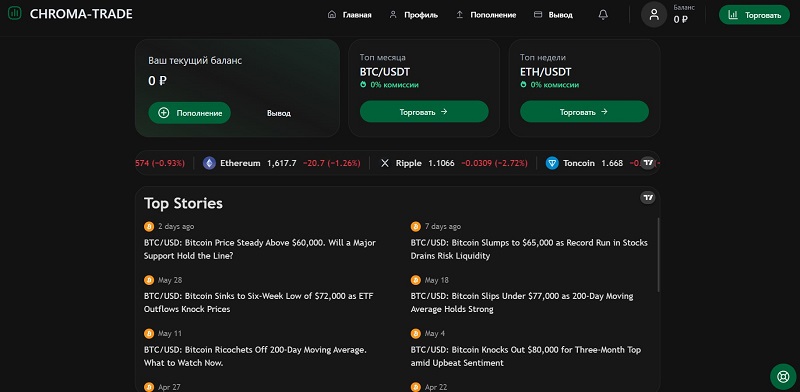
Task: Click the fire icon under ETH/USDT
Action: 523,85
